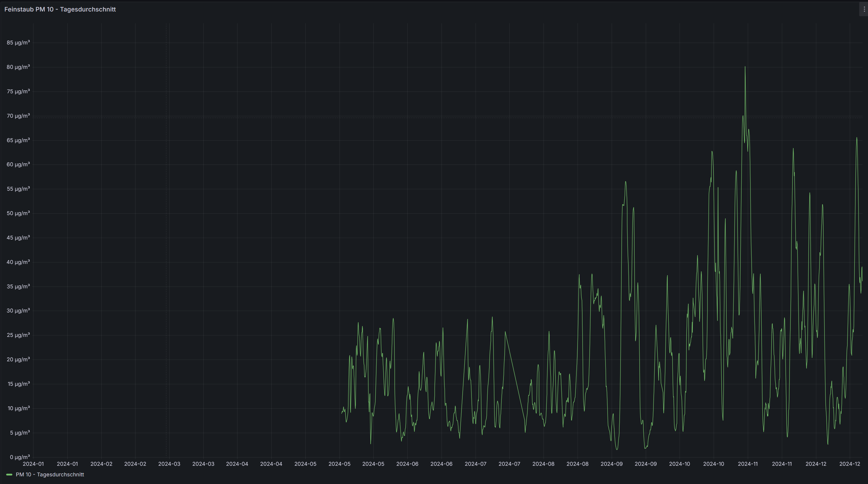The width and height of the screenshot is (868, 484).
Task: Click the 15 µg/m³ axis label
Action: pos(18,384)
